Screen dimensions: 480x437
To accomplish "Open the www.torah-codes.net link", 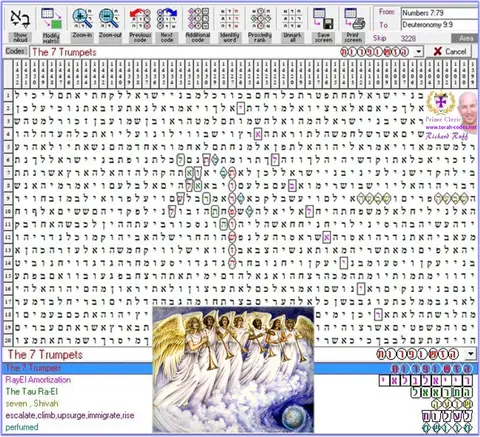I will tap(451, 127).
